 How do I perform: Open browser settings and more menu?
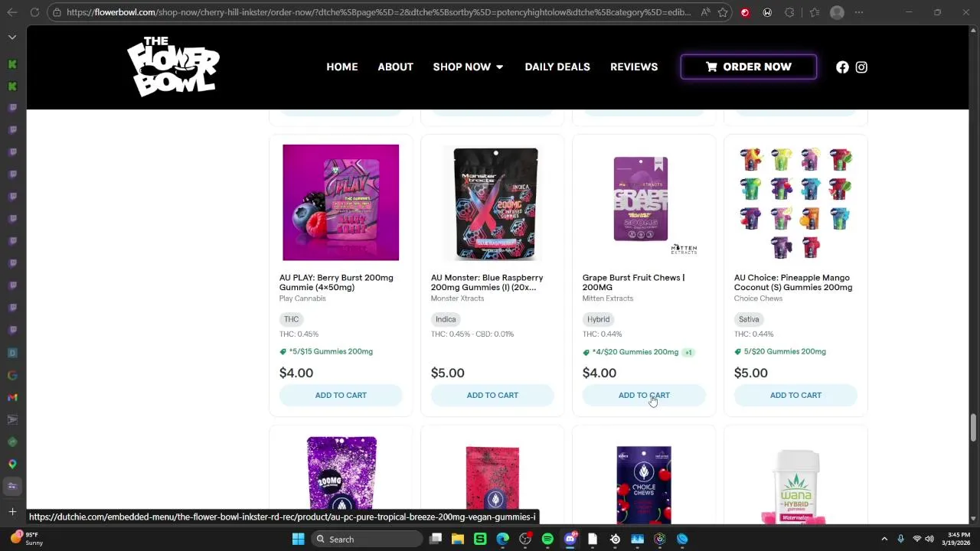859,12
